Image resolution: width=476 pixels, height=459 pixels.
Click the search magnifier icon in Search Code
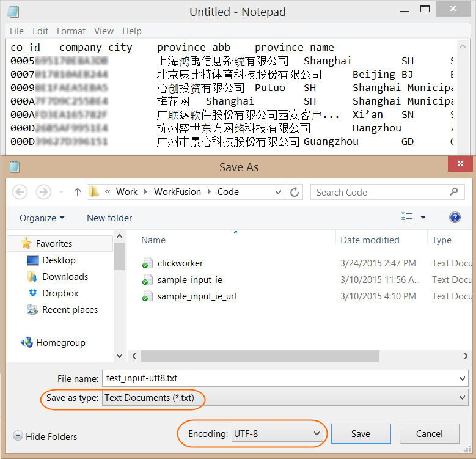point(453,191)
